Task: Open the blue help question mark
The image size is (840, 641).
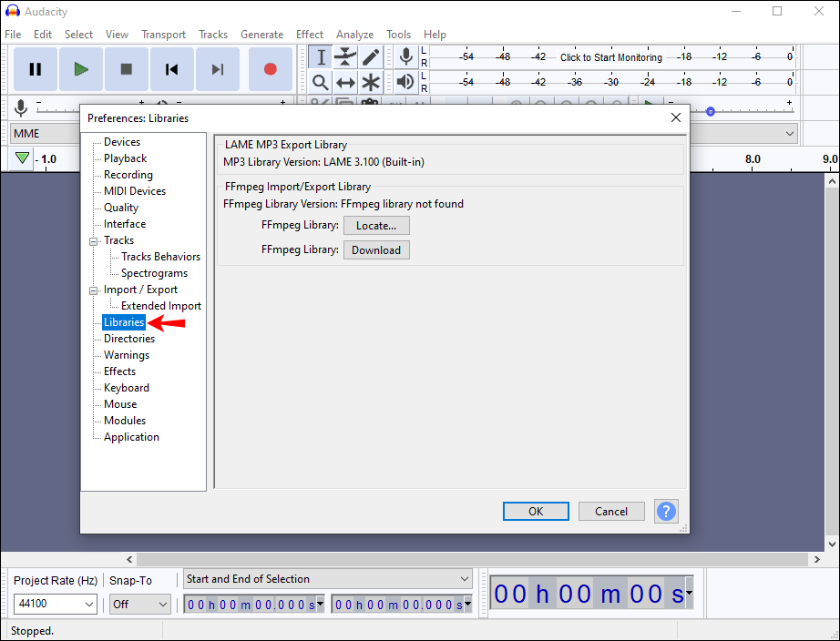Action: click(x=666, y=512)
